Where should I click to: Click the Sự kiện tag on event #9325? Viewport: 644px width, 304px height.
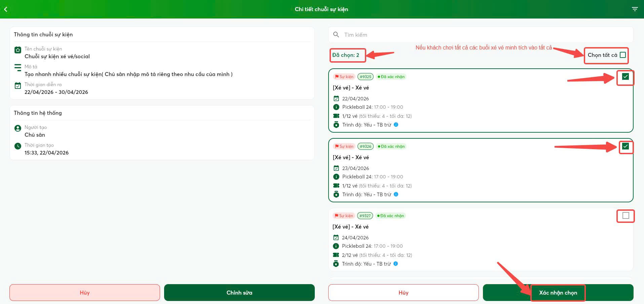[x=344, y=77]
